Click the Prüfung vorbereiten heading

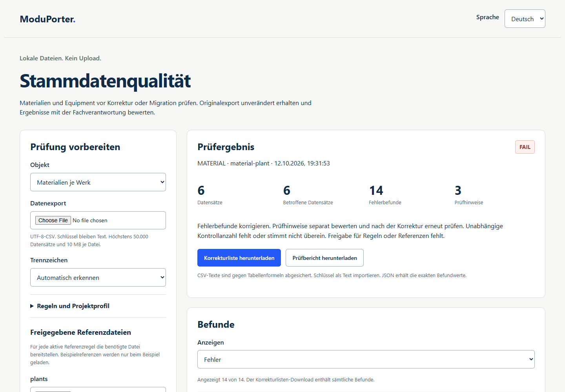click(75, 147)
